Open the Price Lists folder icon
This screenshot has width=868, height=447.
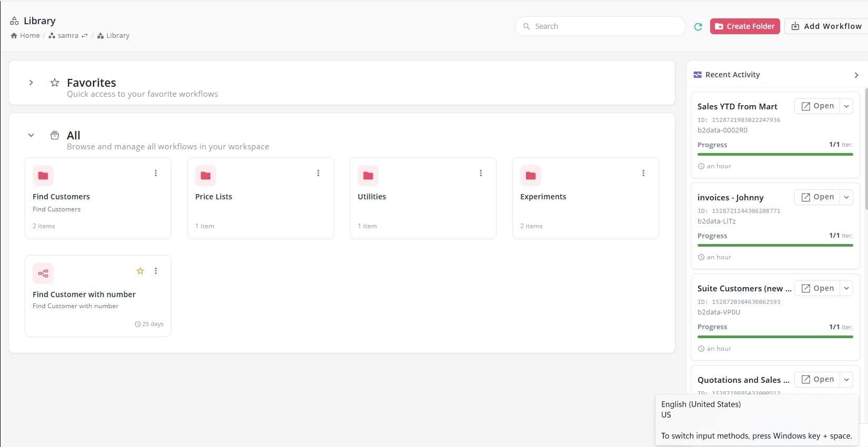point(206,176)
